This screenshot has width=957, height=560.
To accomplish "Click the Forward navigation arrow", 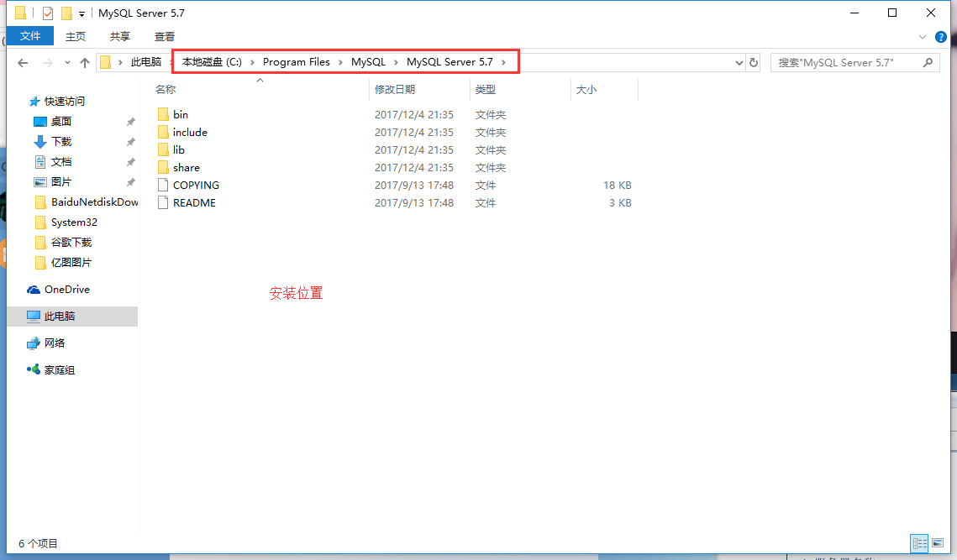I will click(48, 63).
